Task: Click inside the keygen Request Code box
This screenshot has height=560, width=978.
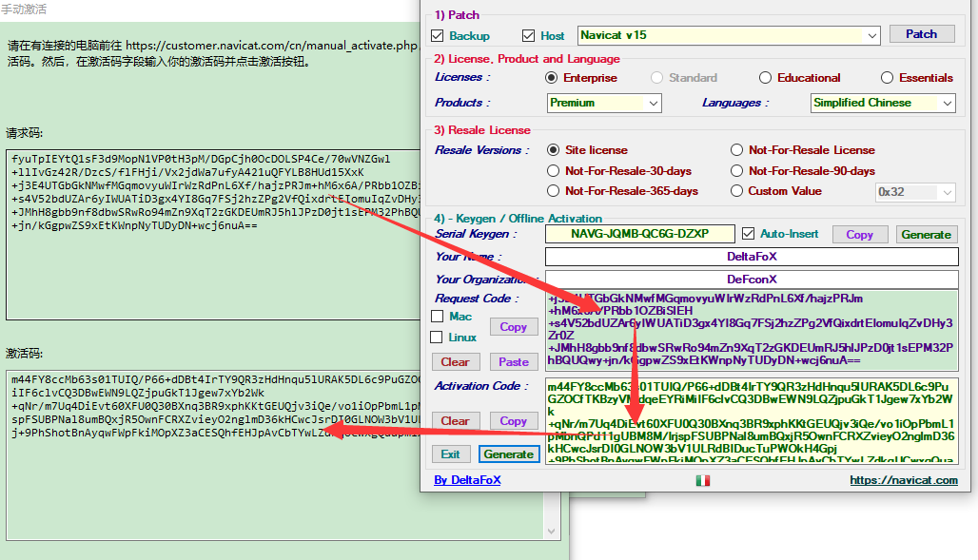Action: (x=752, y=331)
